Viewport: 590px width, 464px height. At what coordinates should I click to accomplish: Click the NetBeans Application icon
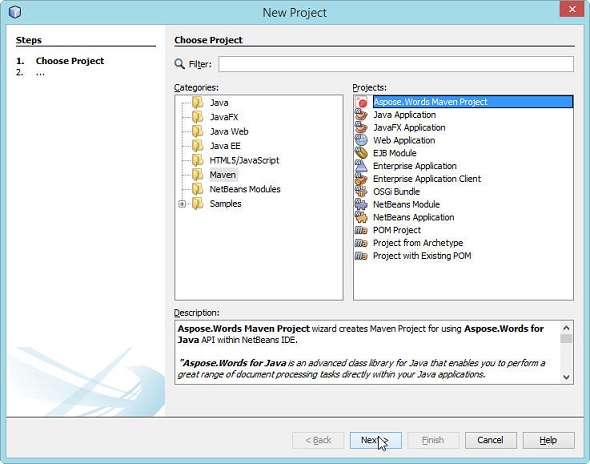click(361, 217)
